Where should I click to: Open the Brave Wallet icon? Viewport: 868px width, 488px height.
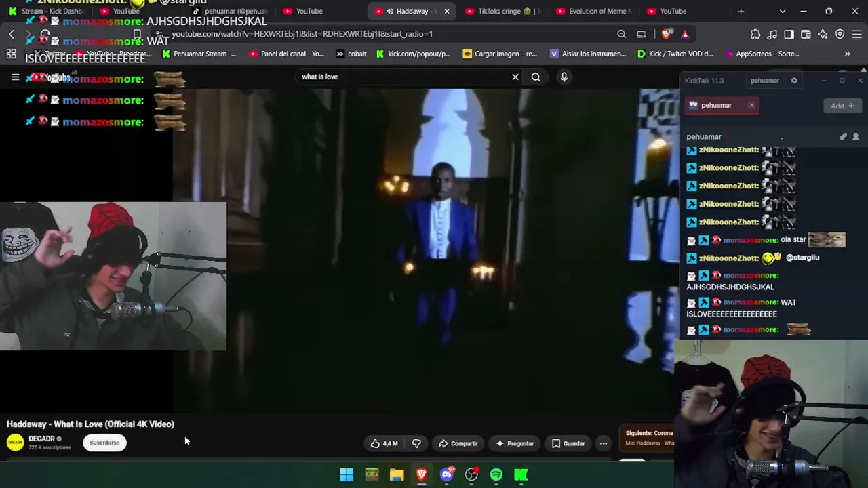coord(806,34)
